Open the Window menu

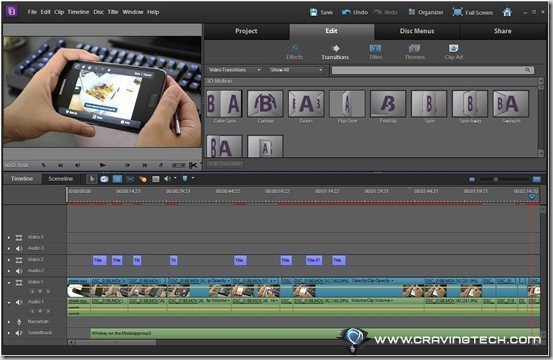click(x=133, y=12)
